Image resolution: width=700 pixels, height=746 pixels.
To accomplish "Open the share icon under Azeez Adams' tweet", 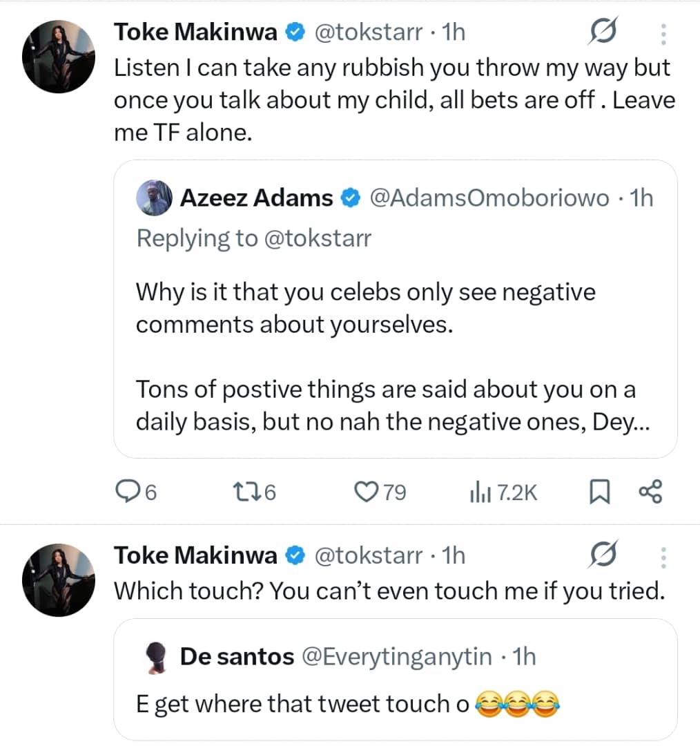I will click(650, 492).
